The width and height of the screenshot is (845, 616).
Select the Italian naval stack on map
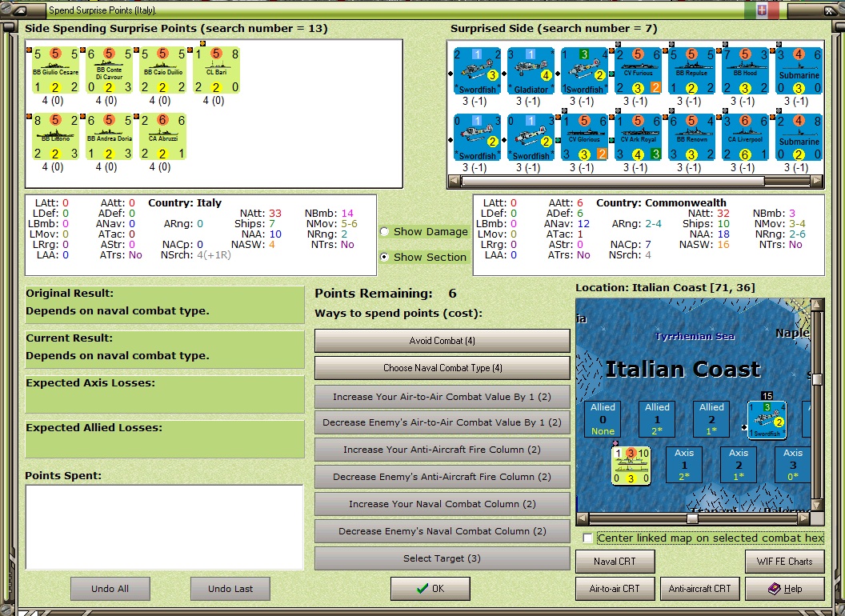631,466
